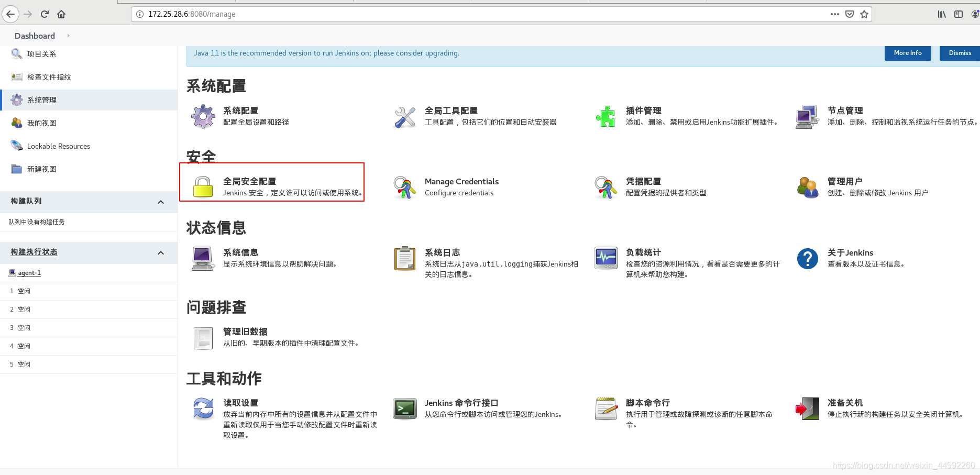Go to browser Home icon

61,14
